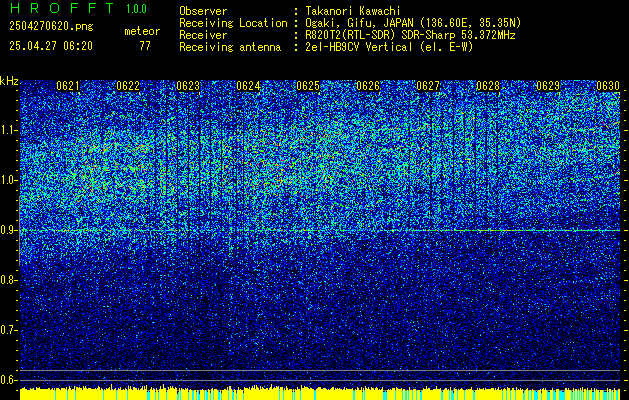Click the Receiver label
Image resolution: width=629 pixels, height=400 pixels.
pos(203,35)
